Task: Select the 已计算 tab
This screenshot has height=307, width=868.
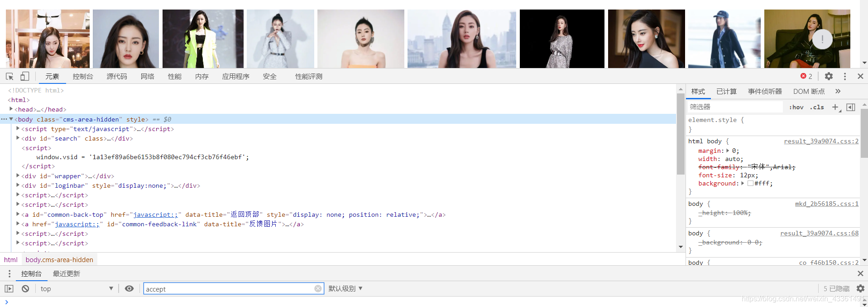Action: pos(726,91)
